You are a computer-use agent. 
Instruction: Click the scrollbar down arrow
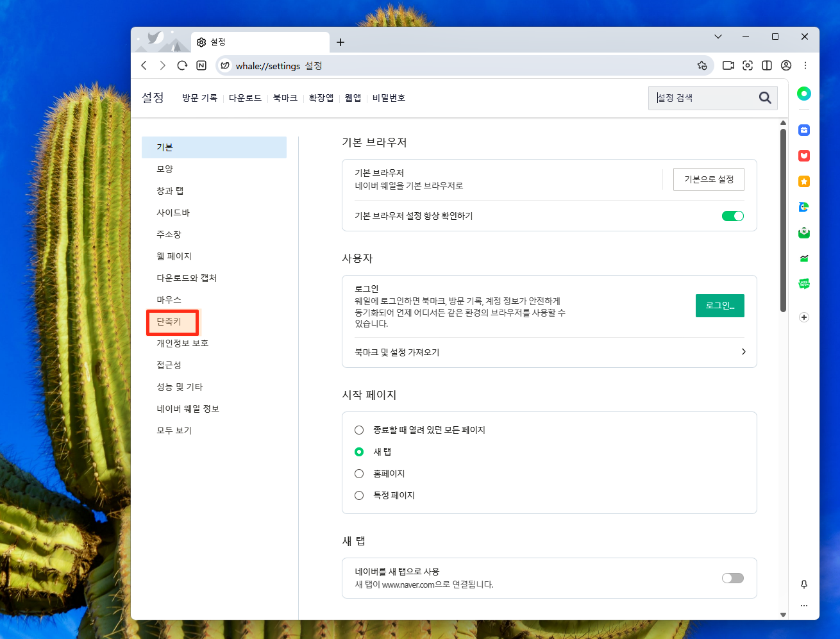click(783, 615)
